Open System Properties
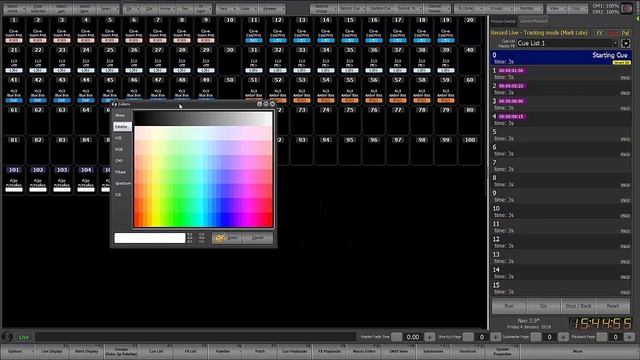Image resolution: width=640 pixels, height=360 pixels. point(502,351)
